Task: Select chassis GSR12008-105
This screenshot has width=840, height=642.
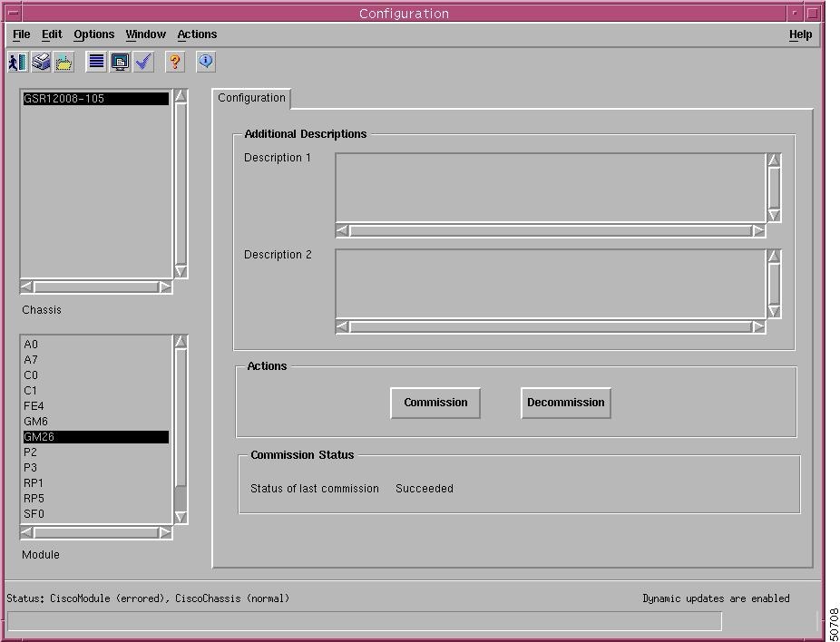Action: pos(96,99)
